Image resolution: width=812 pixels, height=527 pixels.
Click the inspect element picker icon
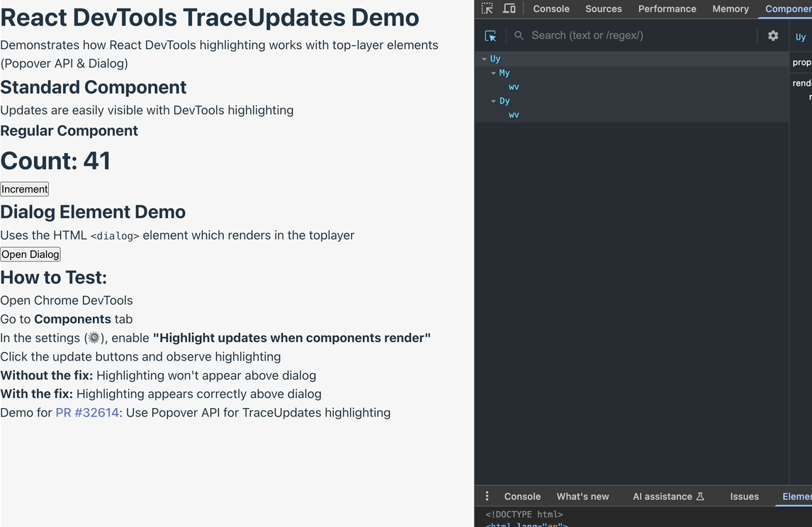pyautogui.click(x=487, y=8)
